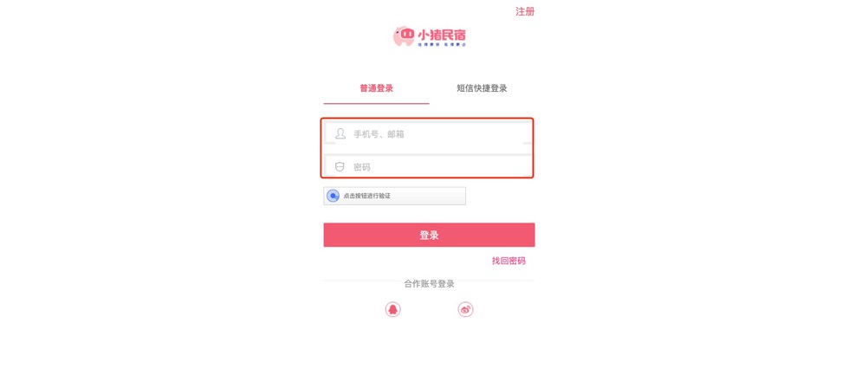
Task: Open the 注册 register link
Action: (525, 11)
